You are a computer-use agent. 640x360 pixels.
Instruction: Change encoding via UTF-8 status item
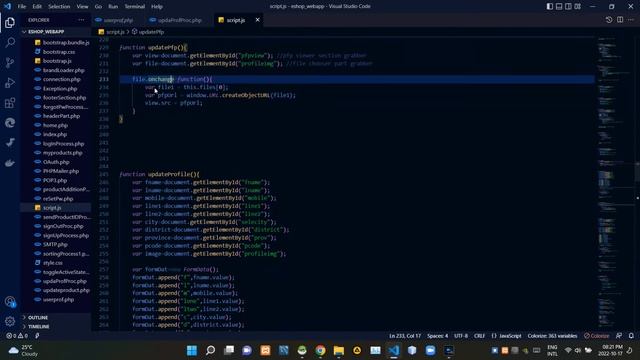point(461,336)
